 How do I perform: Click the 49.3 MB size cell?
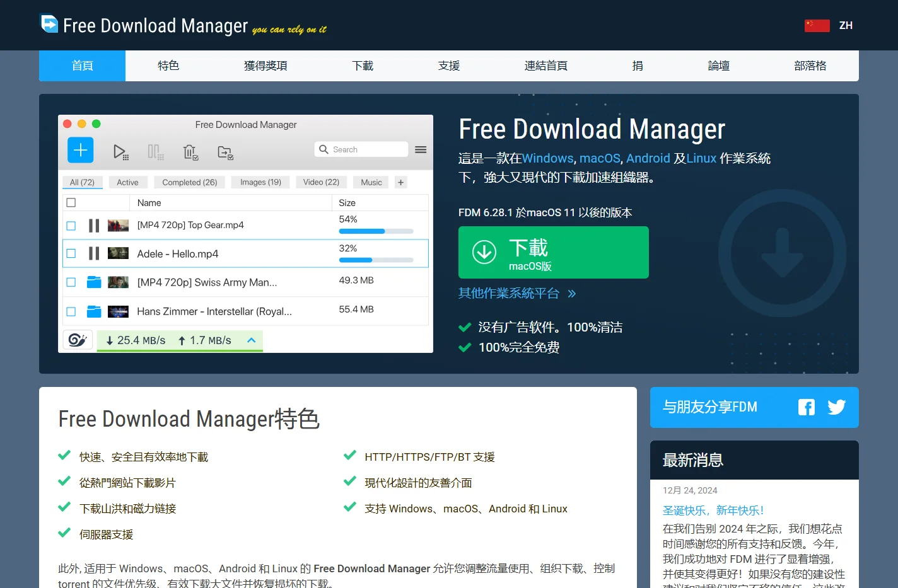pos(356,280)
